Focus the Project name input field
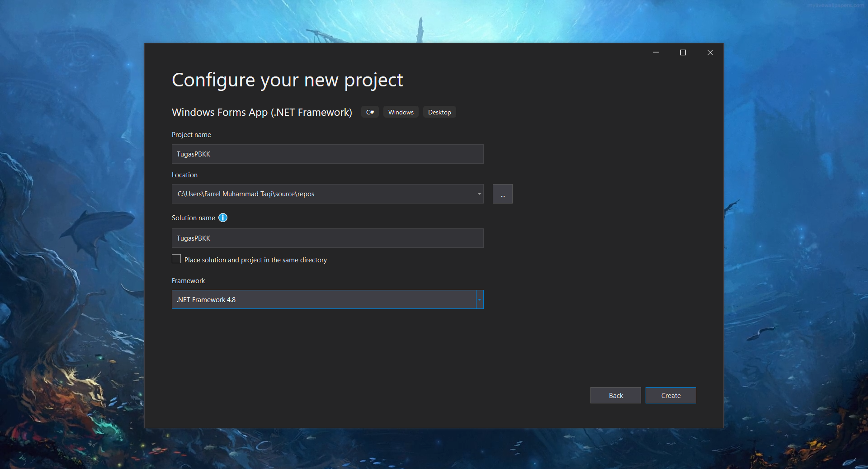Viewport: 868px width, 469px height. (x=328, y=154)
